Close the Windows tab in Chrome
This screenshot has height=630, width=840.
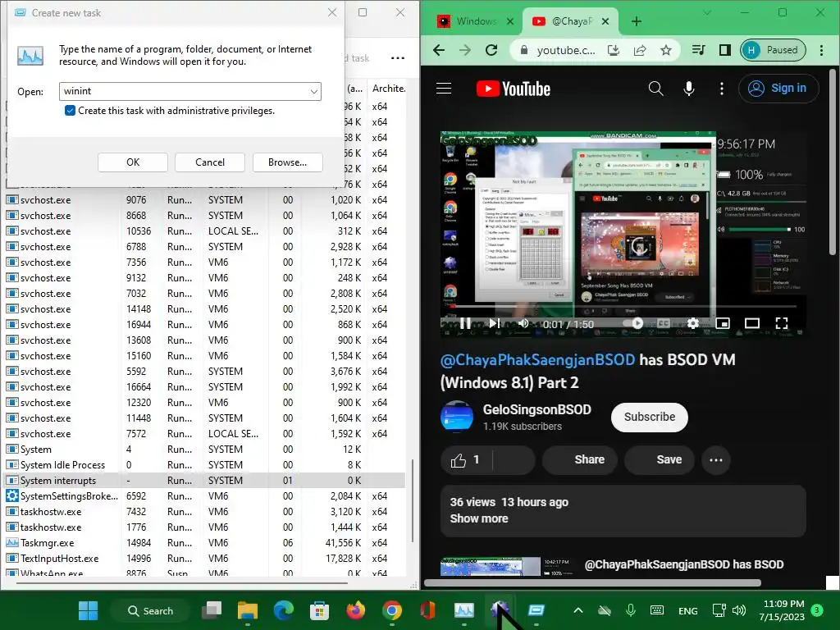[x=510, y=21]
